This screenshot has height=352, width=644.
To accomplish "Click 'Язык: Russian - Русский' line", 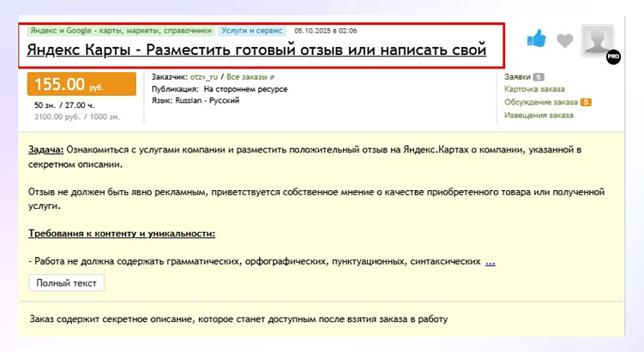I will (x=196, y=100).
